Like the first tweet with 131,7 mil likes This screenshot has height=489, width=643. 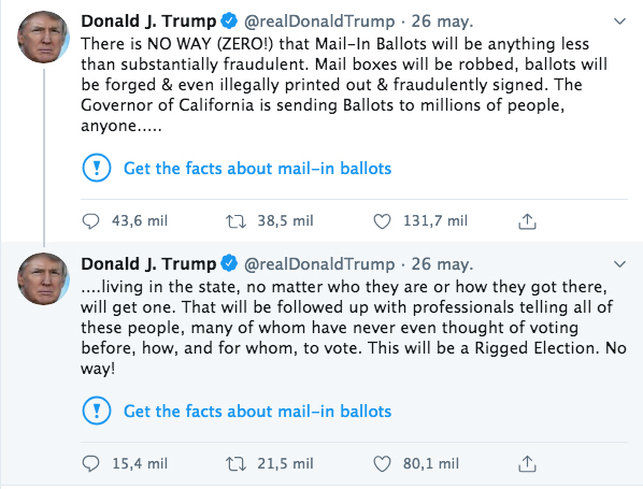pos(382,221)
